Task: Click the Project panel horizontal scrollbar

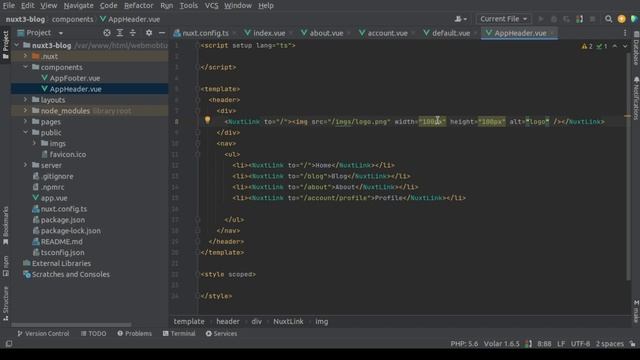Action: (x=71, y=325)
